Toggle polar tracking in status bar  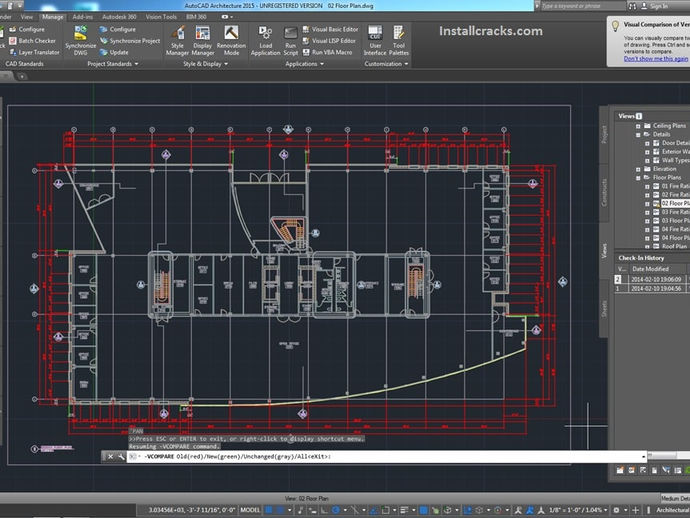pyautogui.click(x=336, y=510)
